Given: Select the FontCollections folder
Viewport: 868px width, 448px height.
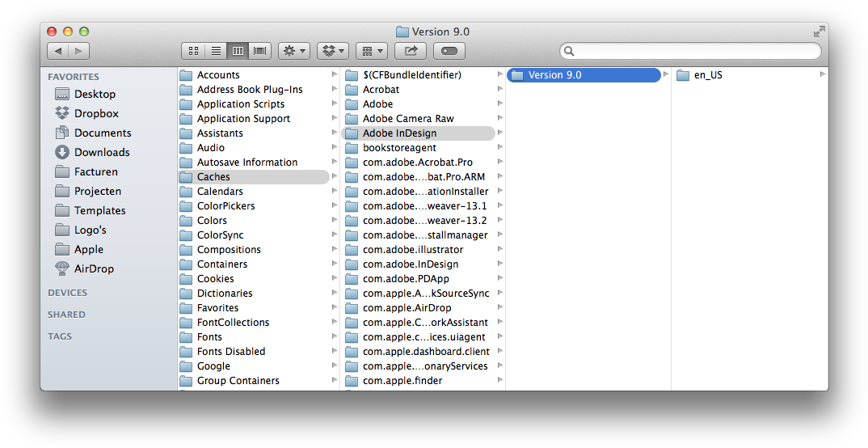Looking at the screenshot, I should pos(259,323).
